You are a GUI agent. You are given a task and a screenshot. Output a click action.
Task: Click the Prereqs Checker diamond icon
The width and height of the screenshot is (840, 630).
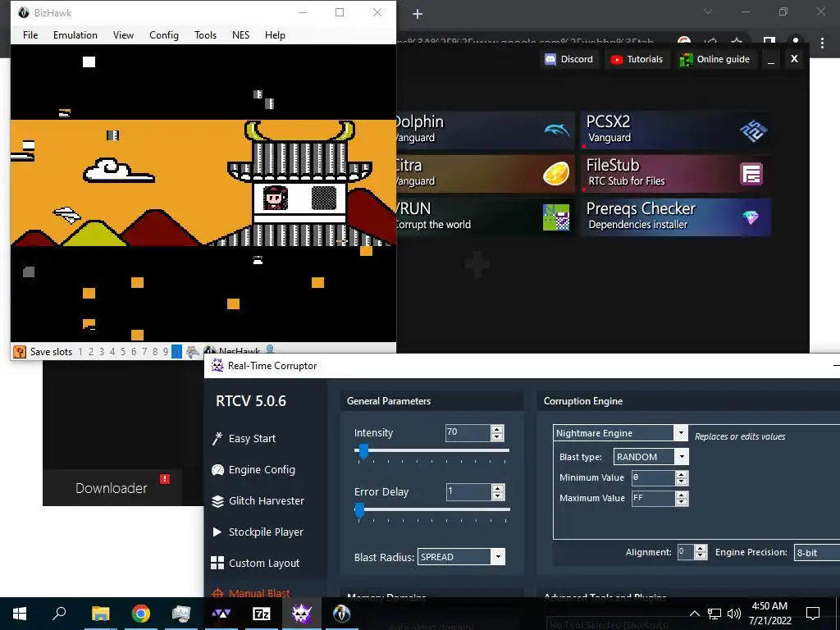[751, 217]
